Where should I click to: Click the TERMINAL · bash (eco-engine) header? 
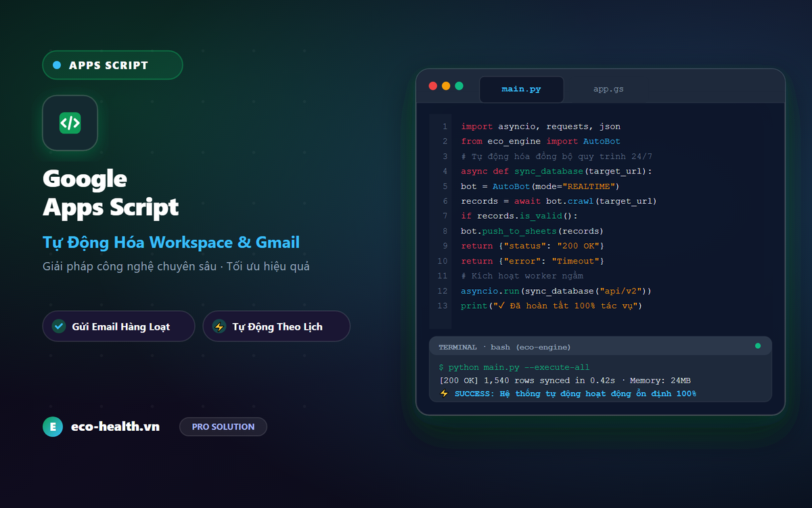504,347
